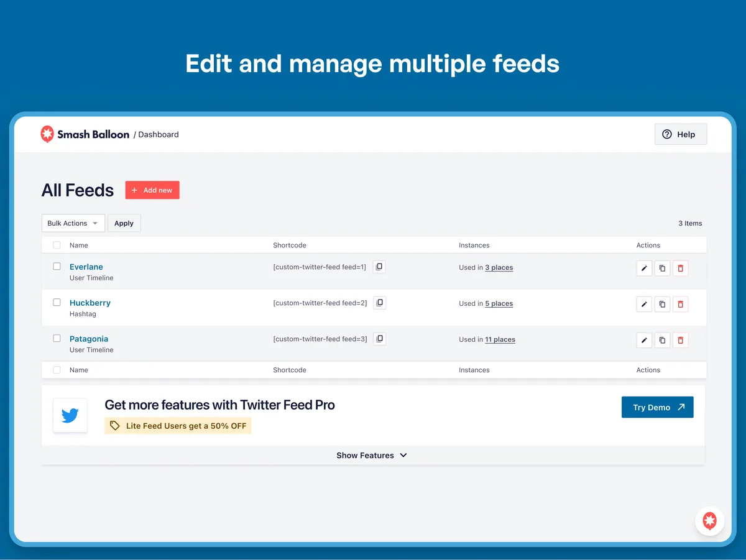Edit the Huckberry feed with pencil icon
This screenshot has height=560, width=746.
tap(644, 305)
